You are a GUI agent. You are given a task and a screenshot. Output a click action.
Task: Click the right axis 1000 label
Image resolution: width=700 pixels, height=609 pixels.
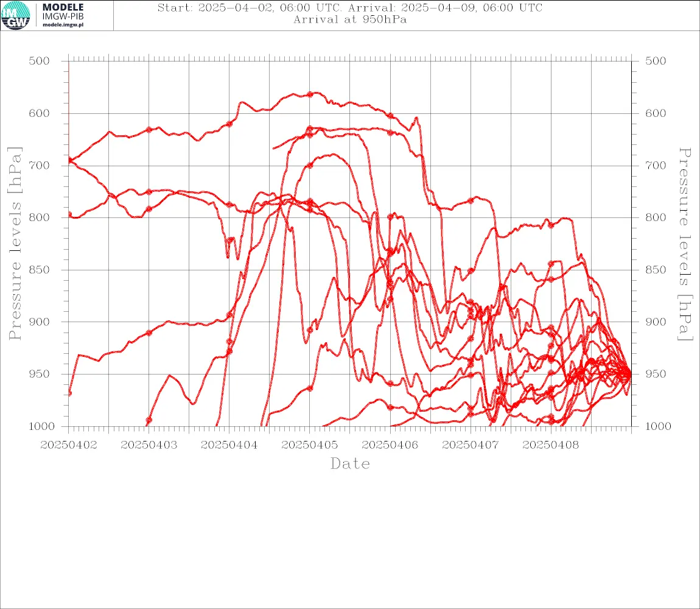pos(659,426)
